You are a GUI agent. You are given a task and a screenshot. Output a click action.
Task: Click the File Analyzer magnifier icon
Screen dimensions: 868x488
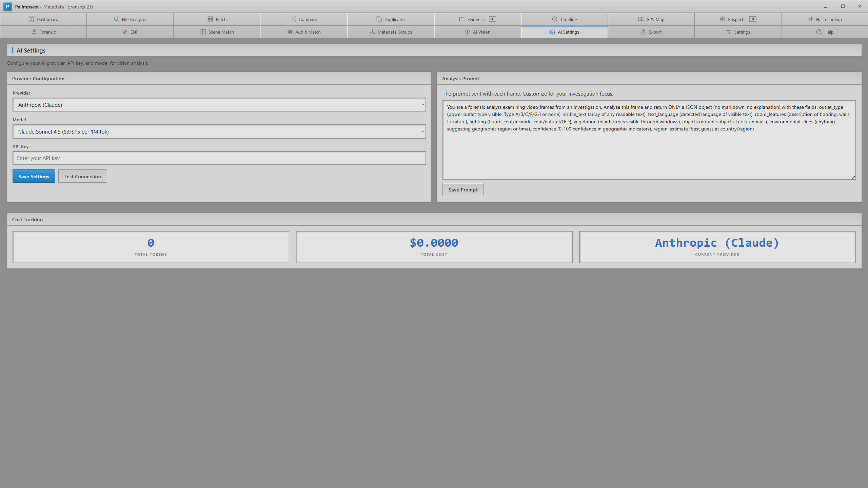click(x=116, y=19)
